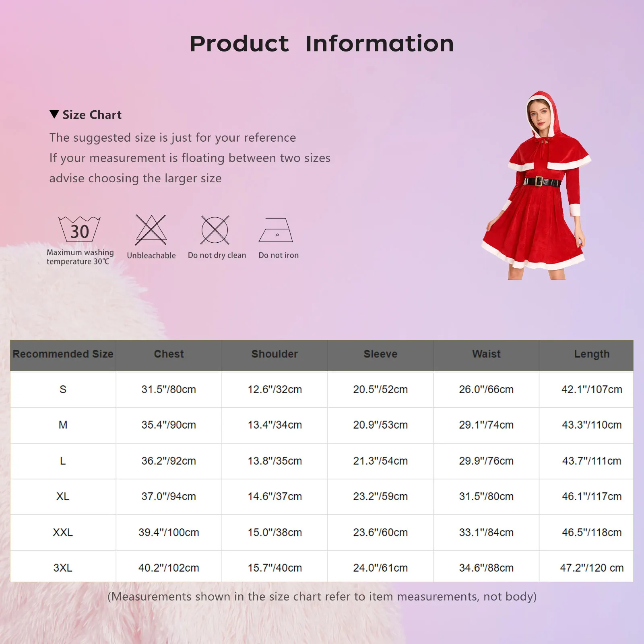Viewport: 644px width, 644px height.
Task: Click shoulder value 15.7"/40cm
Action: (x=275, y=568)
